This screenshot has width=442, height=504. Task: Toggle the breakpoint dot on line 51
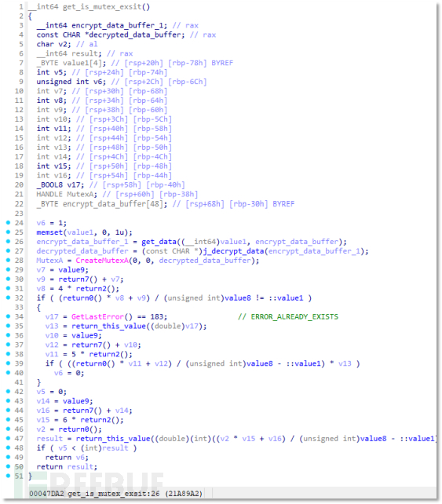8,476
